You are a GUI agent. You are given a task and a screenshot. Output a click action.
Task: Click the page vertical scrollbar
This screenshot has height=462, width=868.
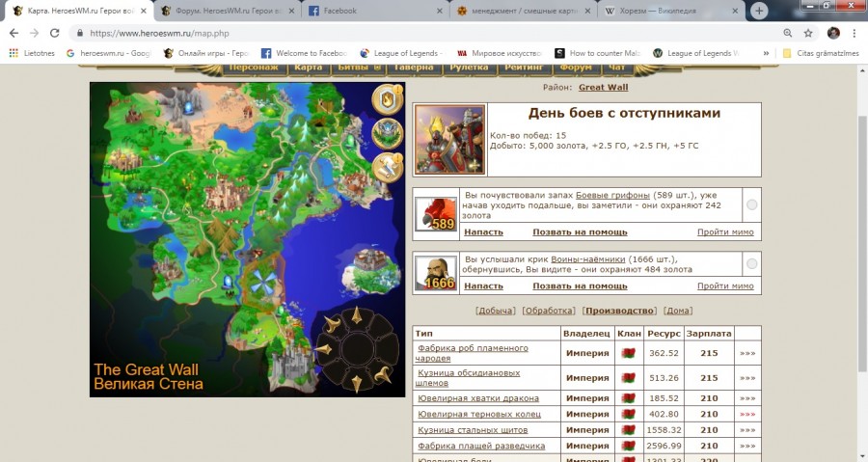click(x=862, y=243)
